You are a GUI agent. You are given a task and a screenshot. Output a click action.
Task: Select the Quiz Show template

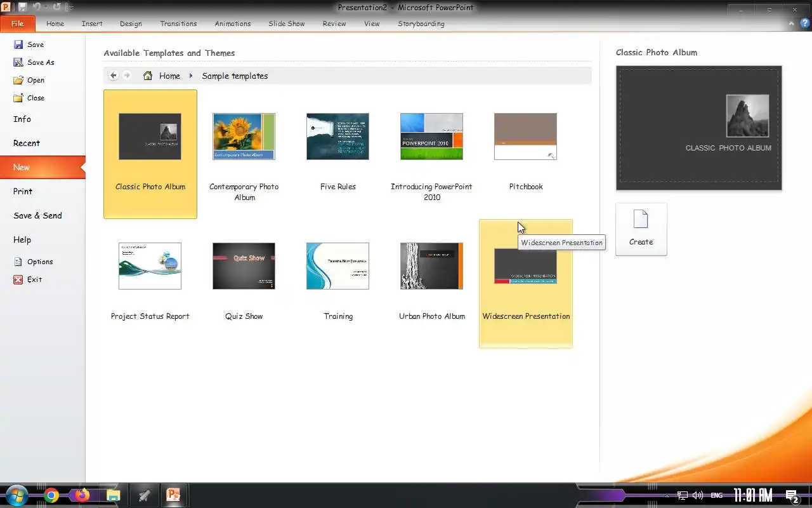pos(244,284)
